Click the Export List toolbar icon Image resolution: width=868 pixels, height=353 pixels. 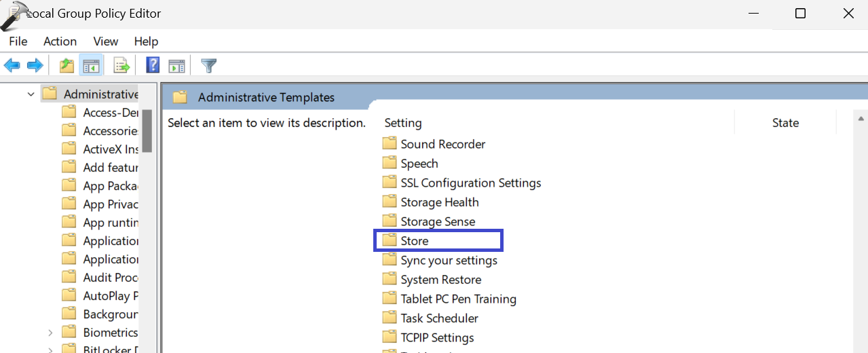click(121, 66)
